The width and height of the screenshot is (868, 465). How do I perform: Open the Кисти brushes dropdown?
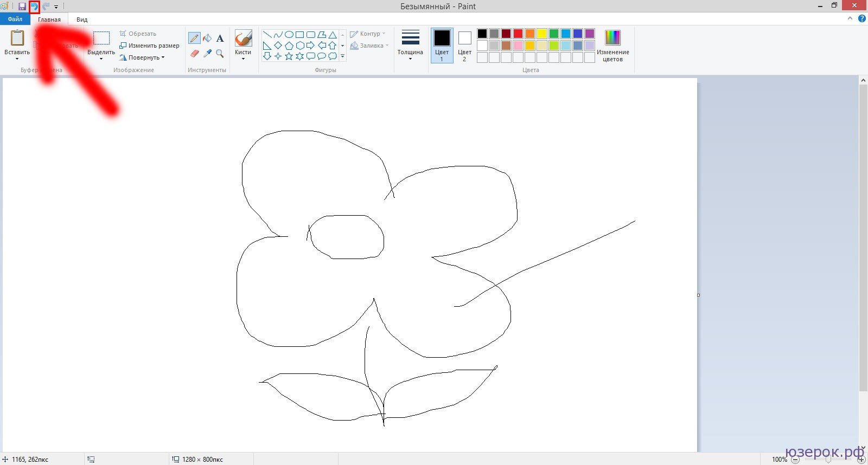(x=243, y=45)
